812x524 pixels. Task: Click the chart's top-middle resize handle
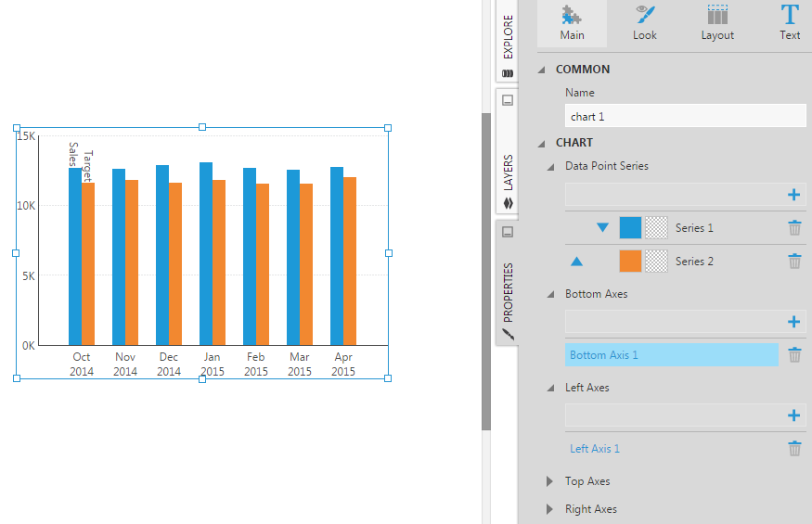click(202, 127)
